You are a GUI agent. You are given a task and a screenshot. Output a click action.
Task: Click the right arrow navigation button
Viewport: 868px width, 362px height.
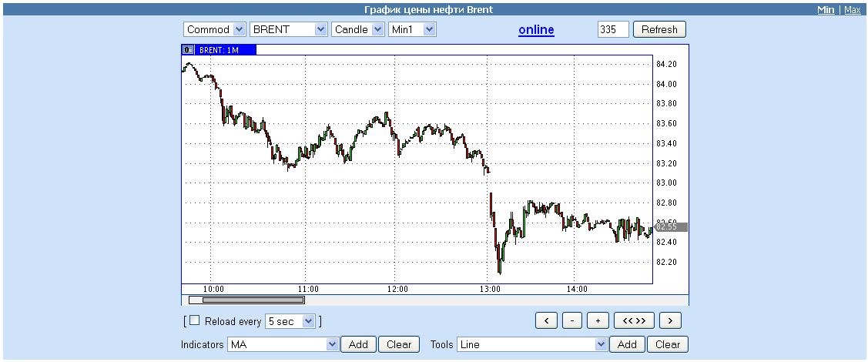pyautogui.click(x=670, y=320)
